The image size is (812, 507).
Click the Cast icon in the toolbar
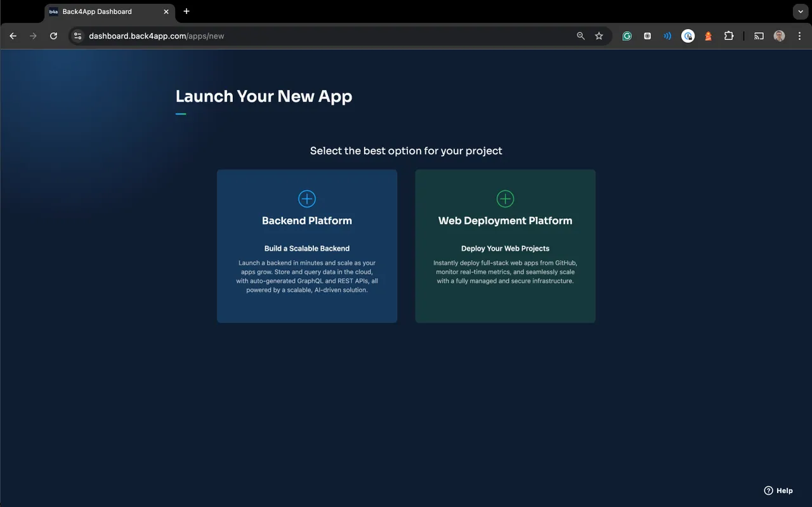click(x=759, y=36)
